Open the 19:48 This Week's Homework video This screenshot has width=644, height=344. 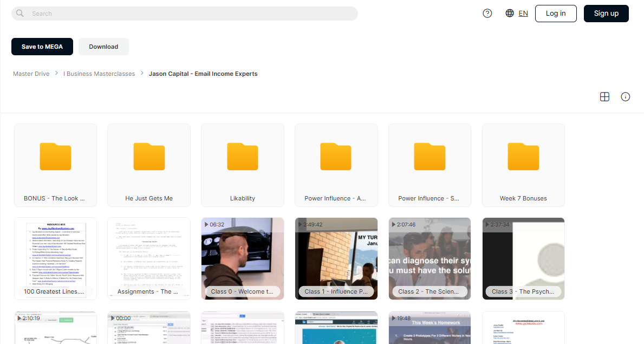430,328
